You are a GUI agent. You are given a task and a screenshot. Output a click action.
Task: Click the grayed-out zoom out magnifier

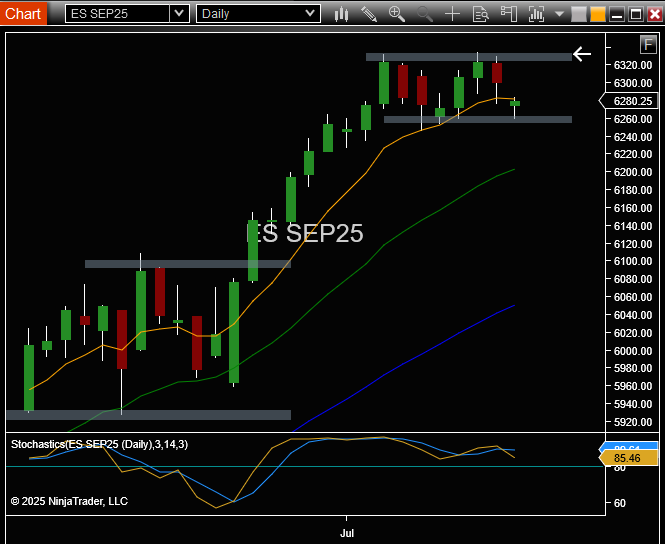[x=425, y=14]
